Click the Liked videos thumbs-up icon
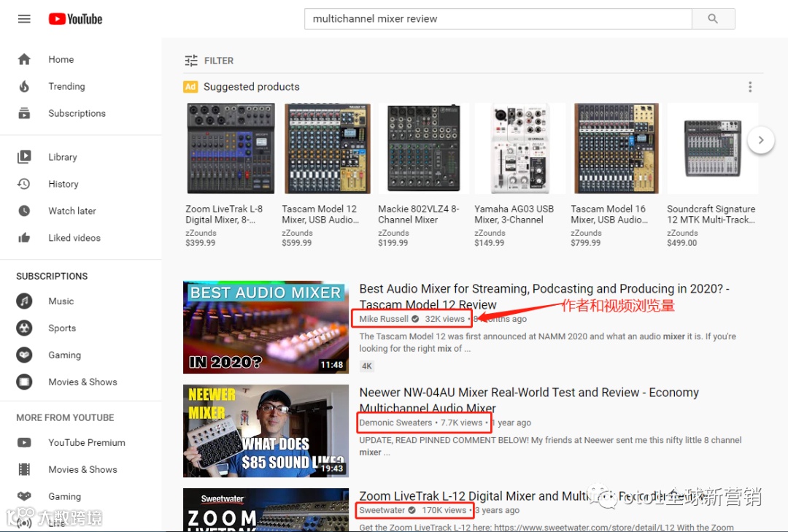The width and height of the screenshot is (788, 532). 24,238
